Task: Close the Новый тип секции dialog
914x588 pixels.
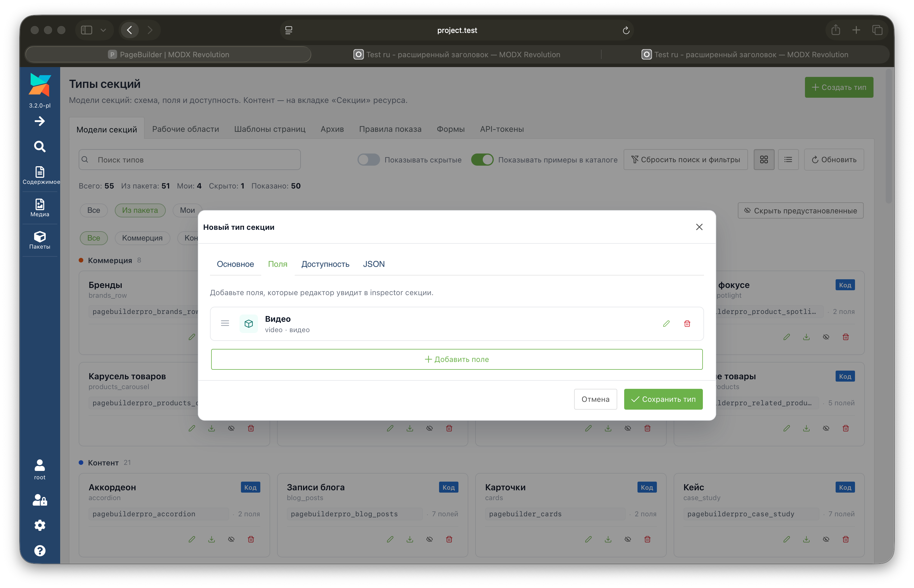Action: pyautogui.click(x=699, y=227)
